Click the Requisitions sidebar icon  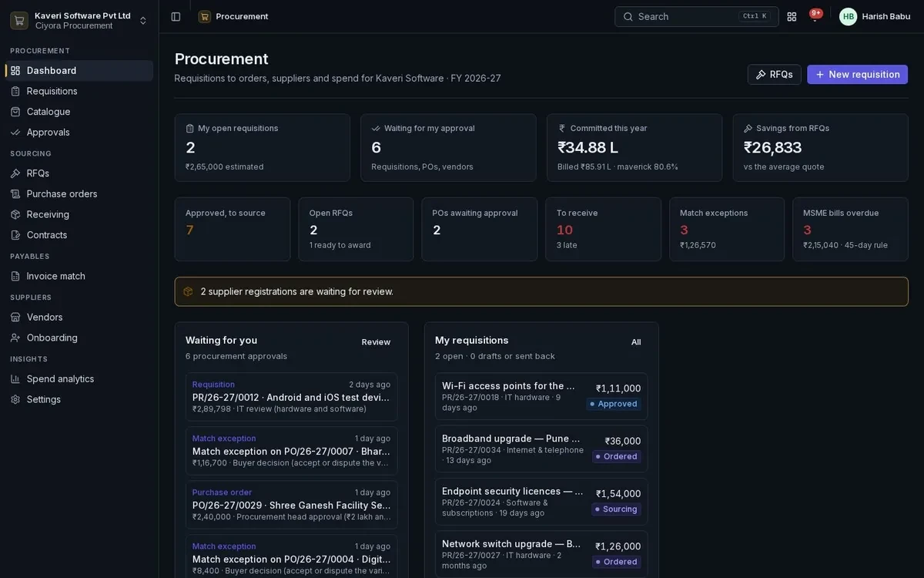click(15, 91)
